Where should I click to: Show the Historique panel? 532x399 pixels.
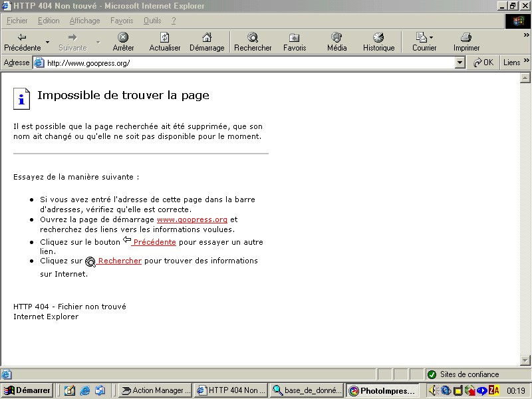(x=378, y=42)
